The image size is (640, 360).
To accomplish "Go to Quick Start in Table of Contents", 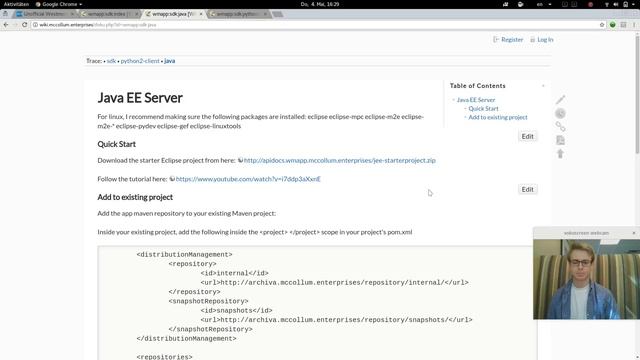I will [x=483, y=109].
